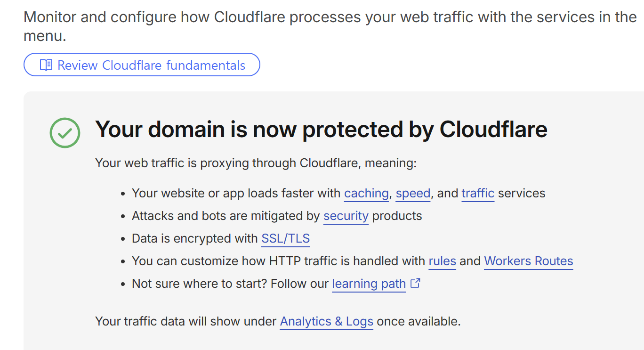Screen dimensions: 644x350
Task: Click the 'Your web traffic is proxying' sentence
Action: (256, 163)
